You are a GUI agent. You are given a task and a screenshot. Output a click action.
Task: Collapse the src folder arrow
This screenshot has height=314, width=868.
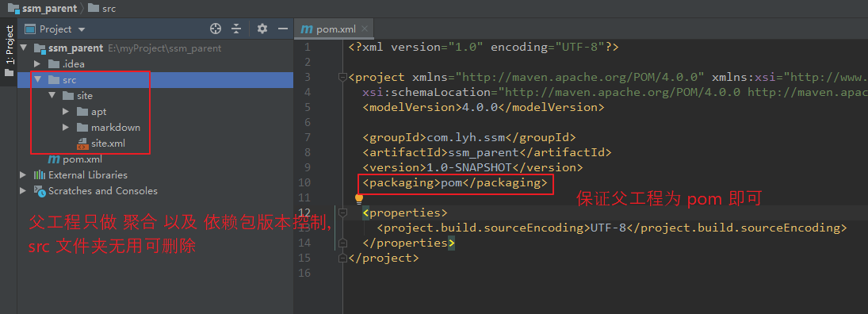click(x=37, y=80)
